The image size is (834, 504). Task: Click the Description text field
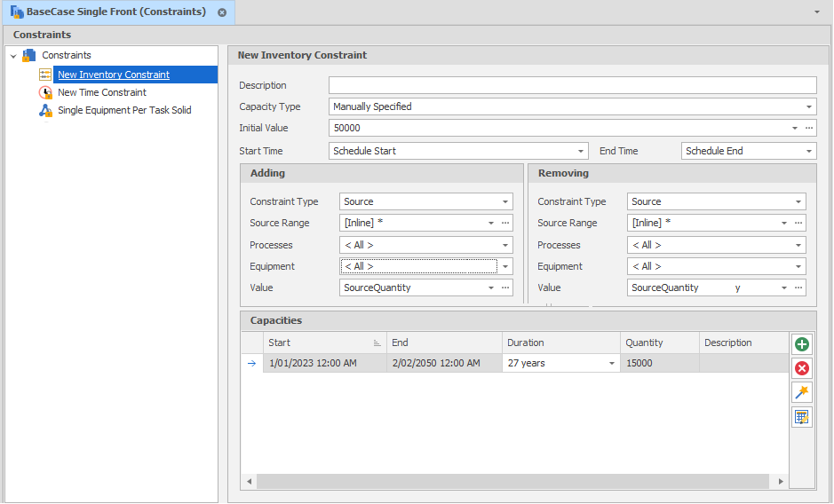coord(572,85)
